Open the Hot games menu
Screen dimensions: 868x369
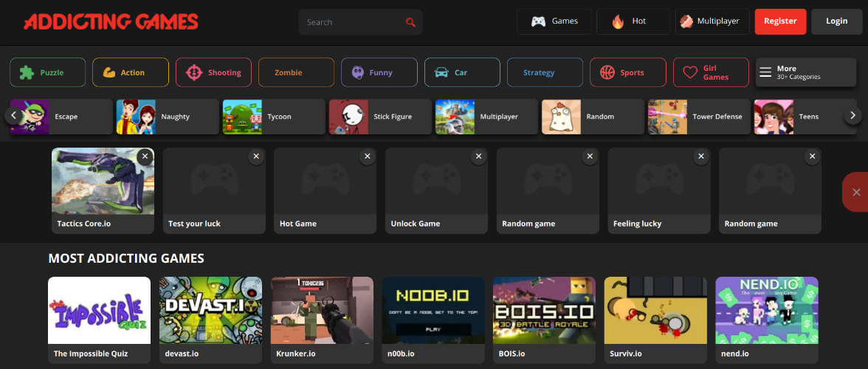[633, 21]
